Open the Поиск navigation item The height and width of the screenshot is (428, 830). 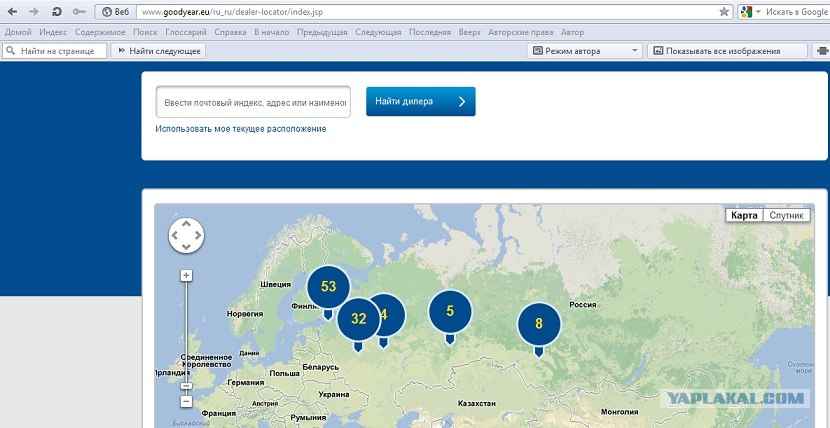(145, 32)
